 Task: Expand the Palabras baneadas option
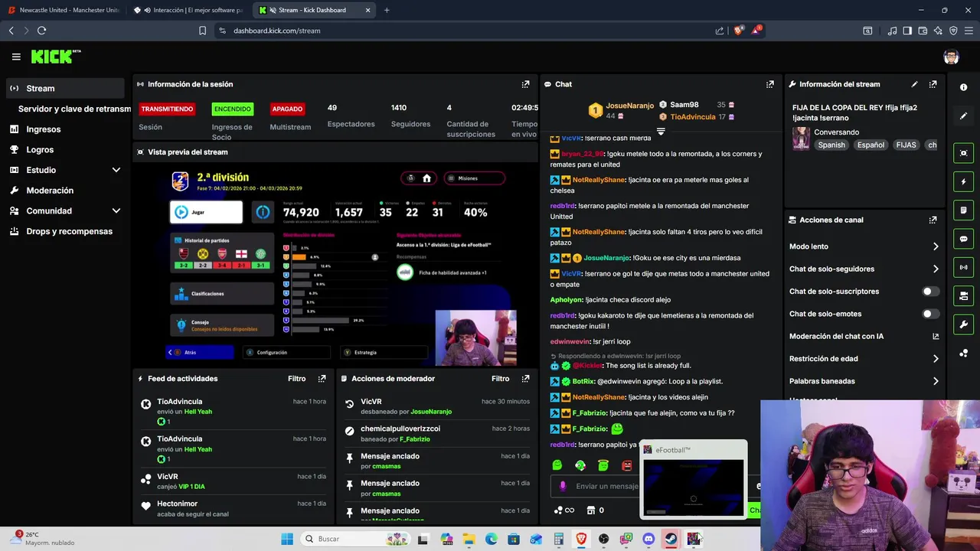[936, 381]
